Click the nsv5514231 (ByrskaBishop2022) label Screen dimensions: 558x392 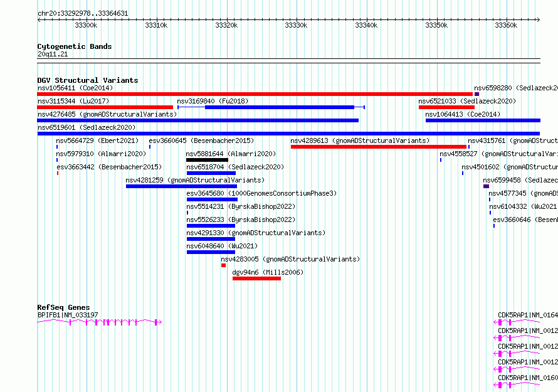pyautogui.click(x=241, y=206)
